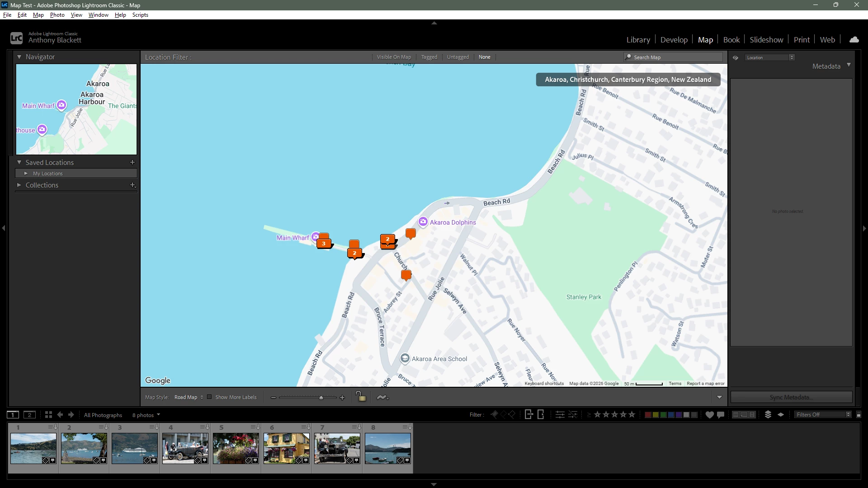Open the Location metadata preset dropdown

coord(769,57)
